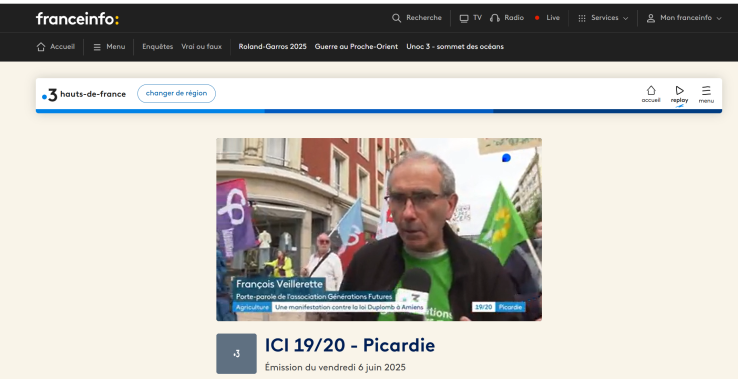
Task: Click the Accueil home icon in navigation bar
Action: tap(41, 47)
